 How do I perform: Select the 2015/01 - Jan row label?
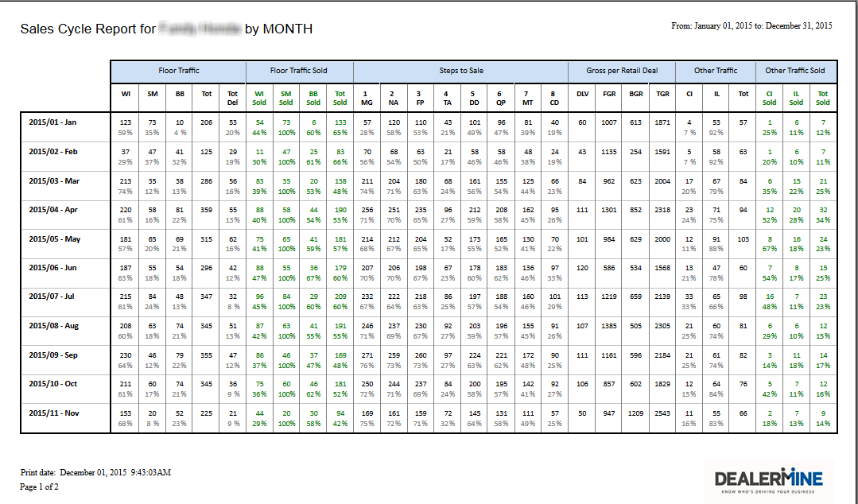(54, 122)
